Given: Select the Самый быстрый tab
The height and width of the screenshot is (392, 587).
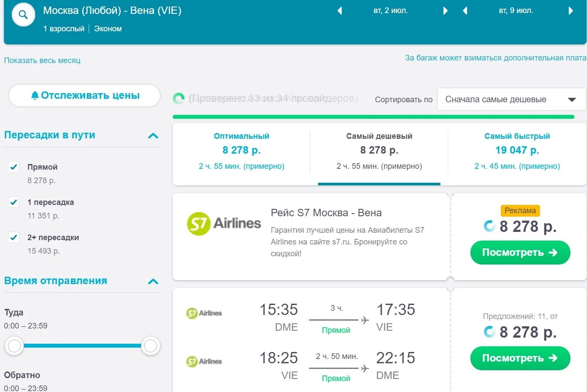Looking at the screenshot, I should 517,151.
